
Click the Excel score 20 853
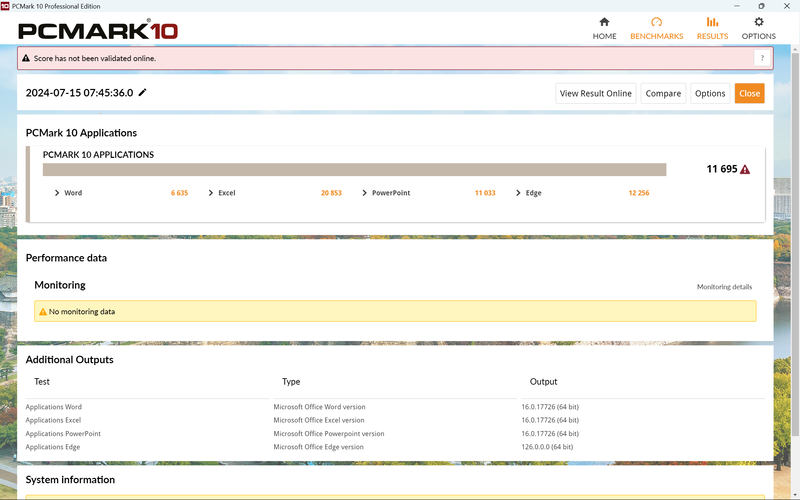coord(331,193)
